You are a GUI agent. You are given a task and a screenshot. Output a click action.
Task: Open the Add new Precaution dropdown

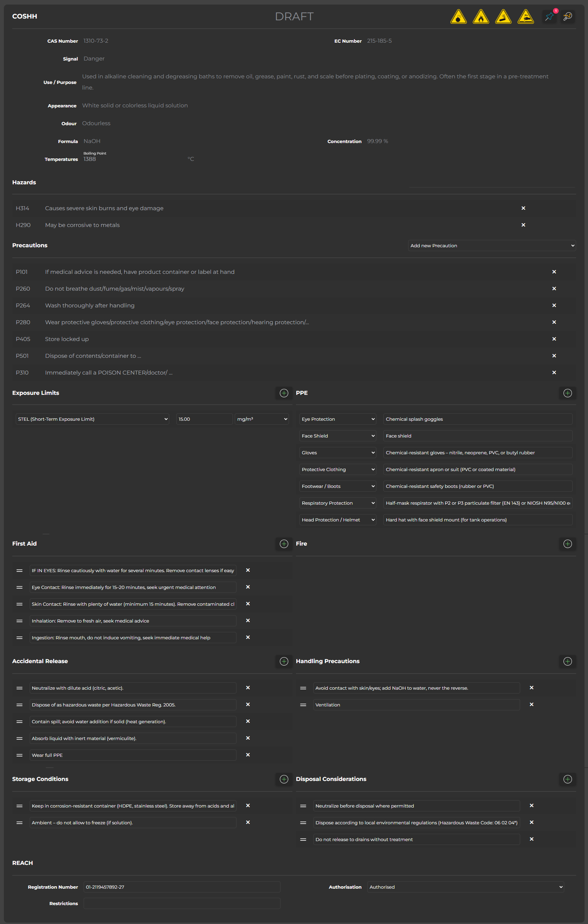click(492, 246)
